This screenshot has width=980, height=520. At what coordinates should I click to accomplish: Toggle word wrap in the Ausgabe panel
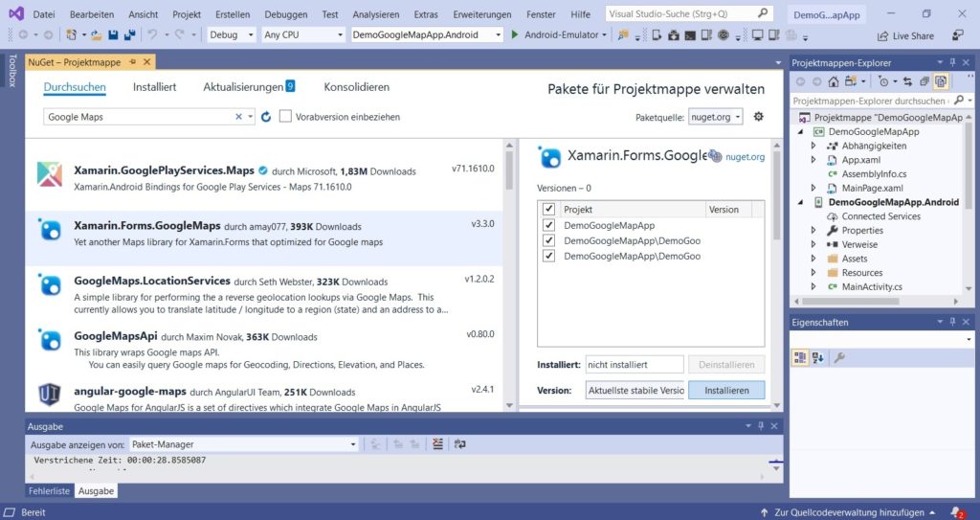(x=460, y=444)
